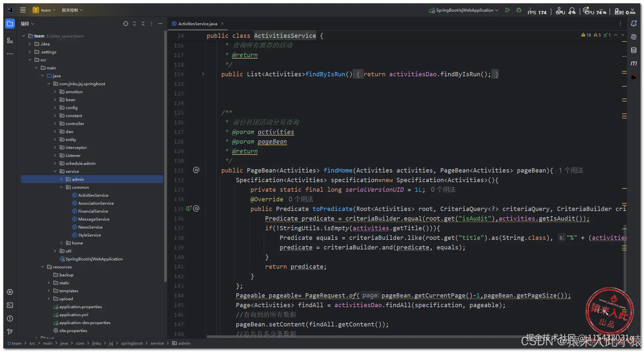Expand all project tree nodes
The width and height of the screenshot is (644, 352).
[x=134, y=24]
